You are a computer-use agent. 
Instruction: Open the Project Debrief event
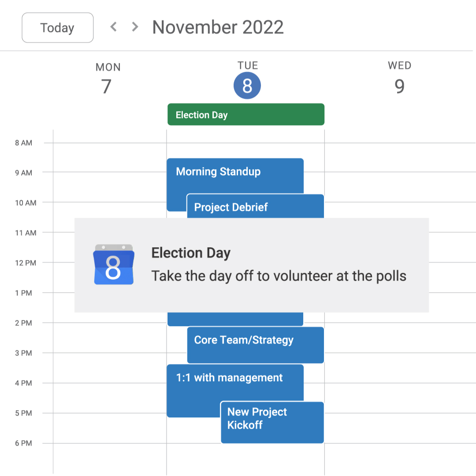[x=255, y=207]
